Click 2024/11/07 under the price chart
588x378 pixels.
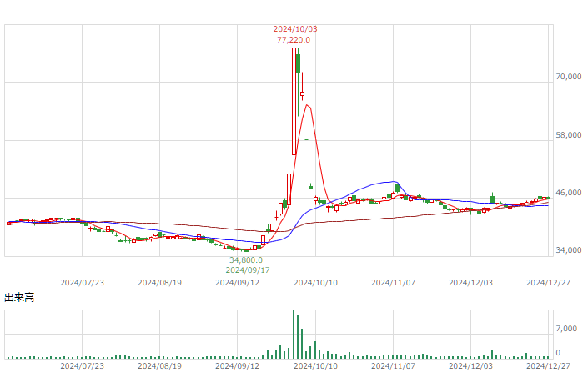[x=394, y=283]
